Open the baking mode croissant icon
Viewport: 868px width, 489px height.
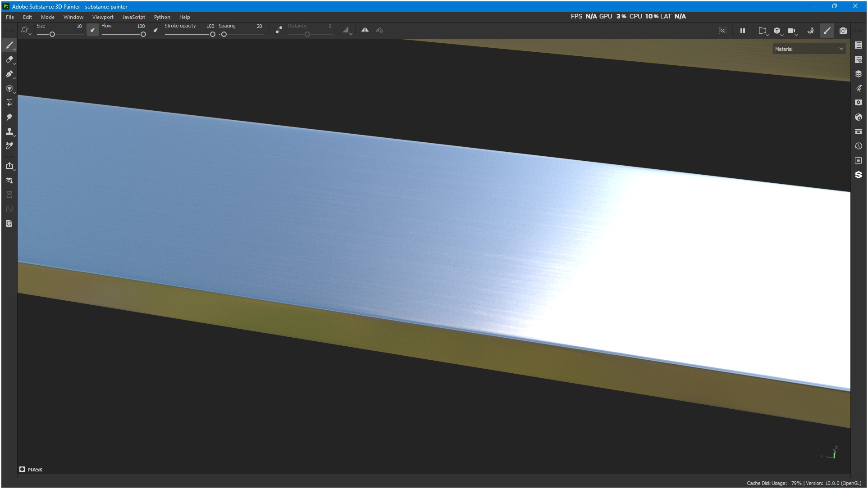(x=810, y=31)
